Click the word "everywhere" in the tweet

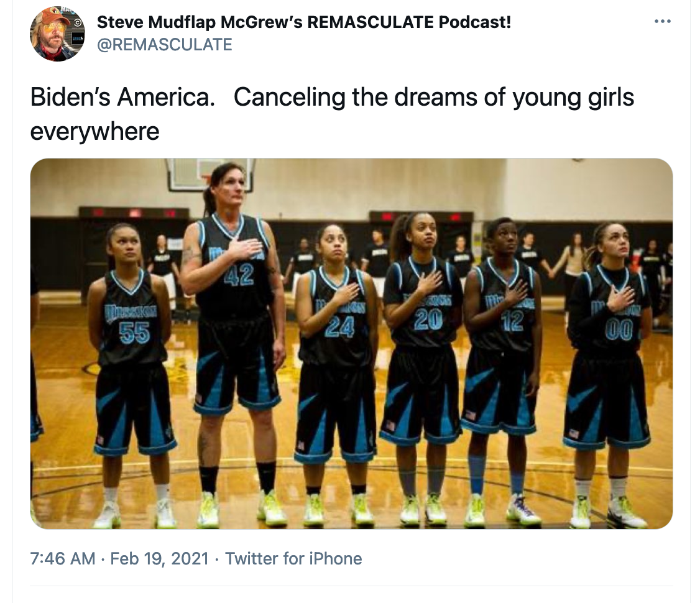pos(94,131)
